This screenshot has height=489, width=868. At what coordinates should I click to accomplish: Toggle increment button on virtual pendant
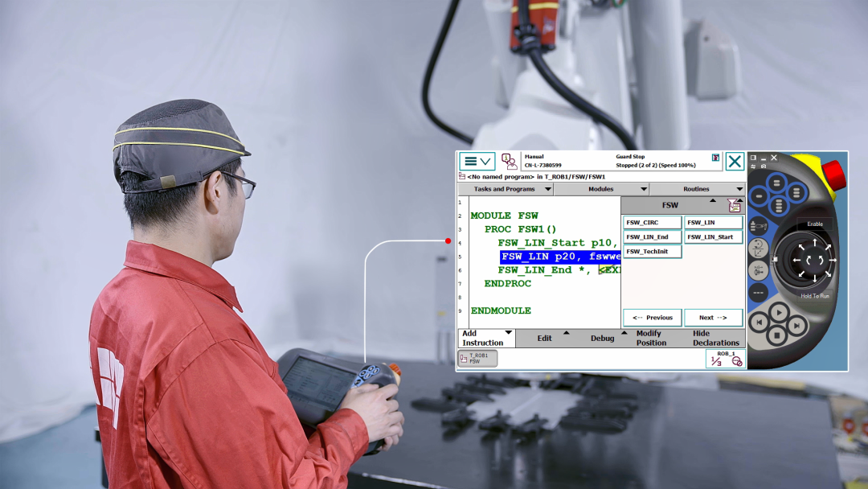pyautogui.click(x=759, y=293)
